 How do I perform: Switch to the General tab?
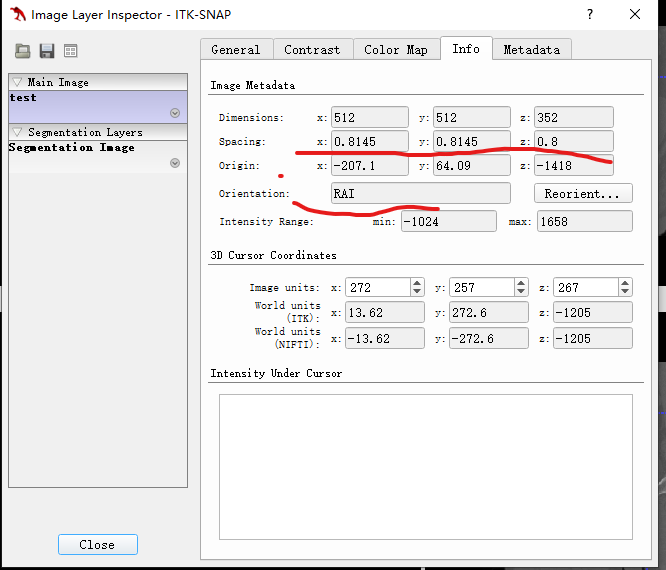tap(236, 50)
